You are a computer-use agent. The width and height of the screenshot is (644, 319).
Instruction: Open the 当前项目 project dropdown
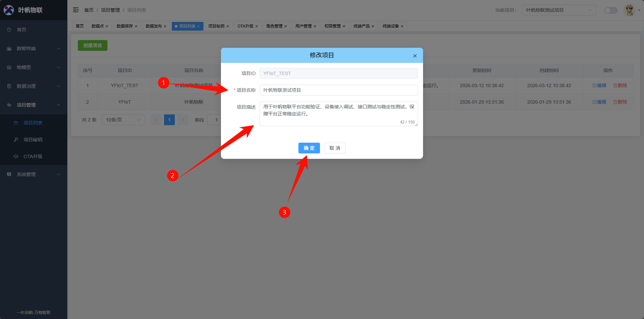559,10
